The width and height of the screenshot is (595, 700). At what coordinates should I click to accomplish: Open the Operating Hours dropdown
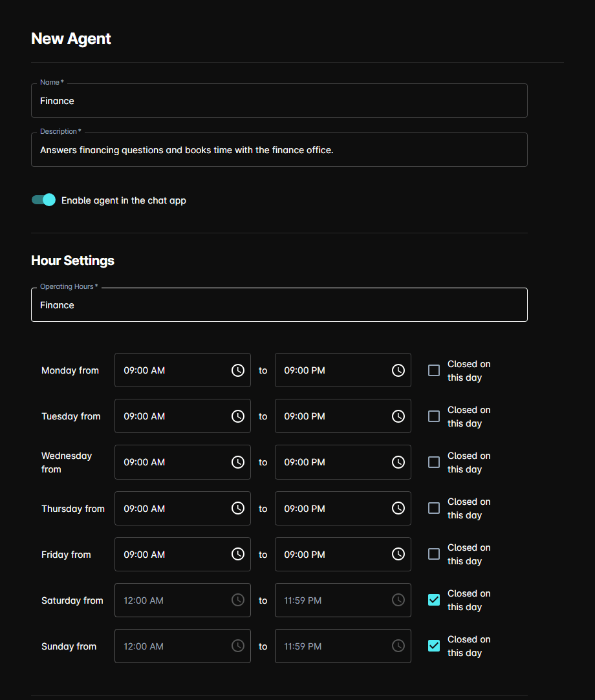coord(279,305)
